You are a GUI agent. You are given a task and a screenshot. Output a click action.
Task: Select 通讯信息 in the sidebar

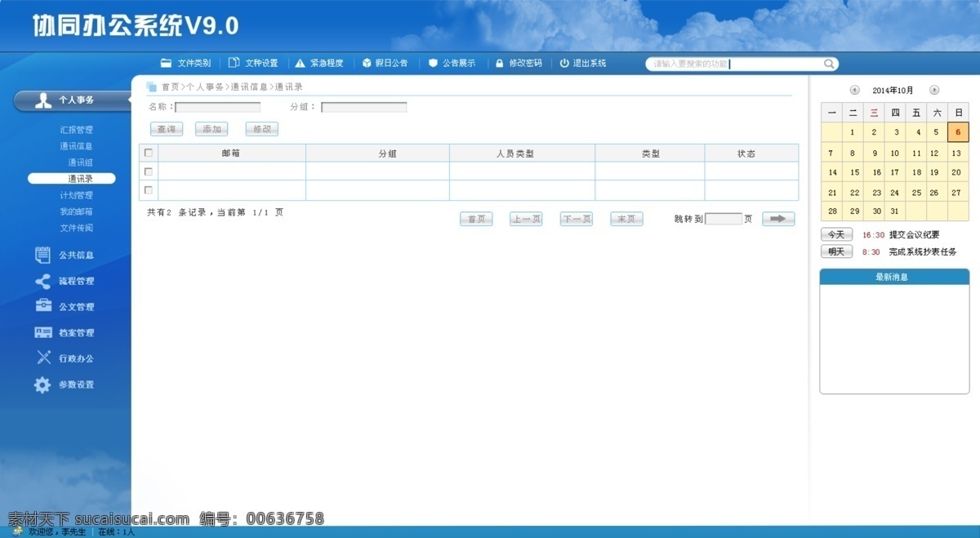pyautogui.click(x=77, y=146)
